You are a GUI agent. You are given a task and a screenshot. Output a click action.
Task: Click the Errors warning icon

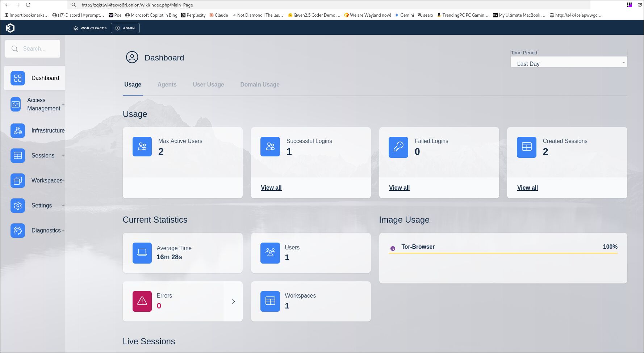tap(142, 301)
